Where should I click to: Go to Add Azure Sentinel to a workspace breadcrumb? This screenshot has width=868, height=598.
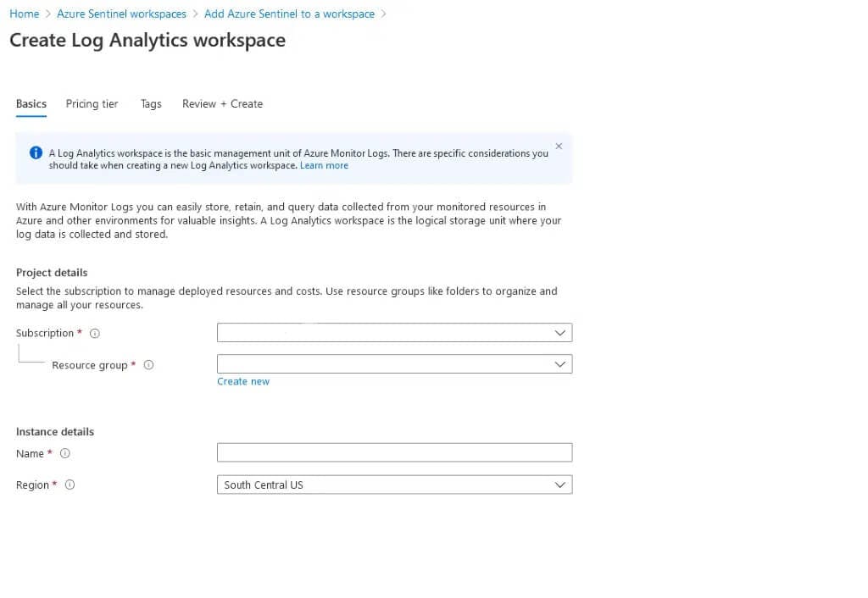289,14
